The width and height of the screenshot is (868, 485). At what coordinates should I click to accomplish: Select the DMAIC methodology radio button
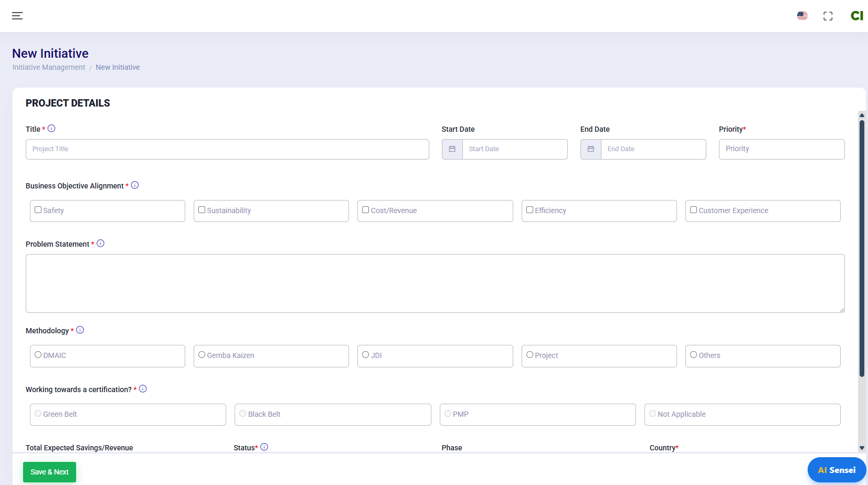[x=38, y=355]
